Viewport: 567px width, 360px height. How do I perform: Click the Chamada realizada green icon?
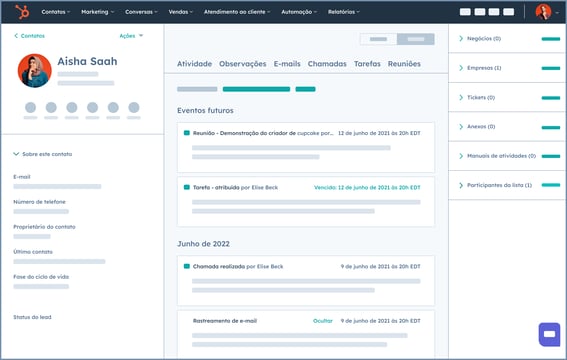187,266
